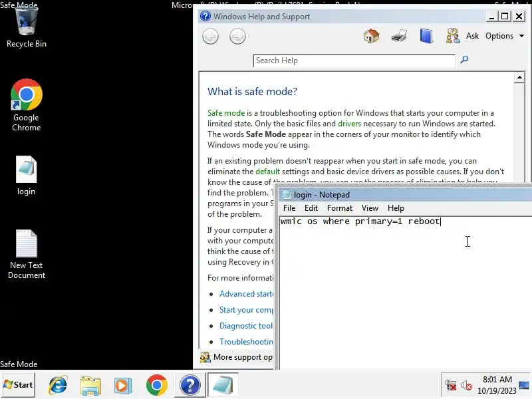The width and height of the screenshot is (532, 399).
Task: Browse Help contents book icon
Action: coord(426,36)
